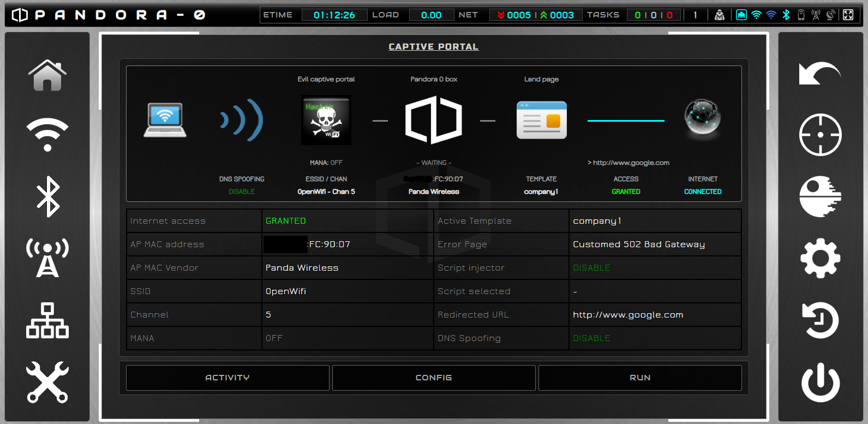The width and height of the screenshot is (868, 424).
Task: Click the hooded hacker icon in top bar
Action: click(720, 15)
